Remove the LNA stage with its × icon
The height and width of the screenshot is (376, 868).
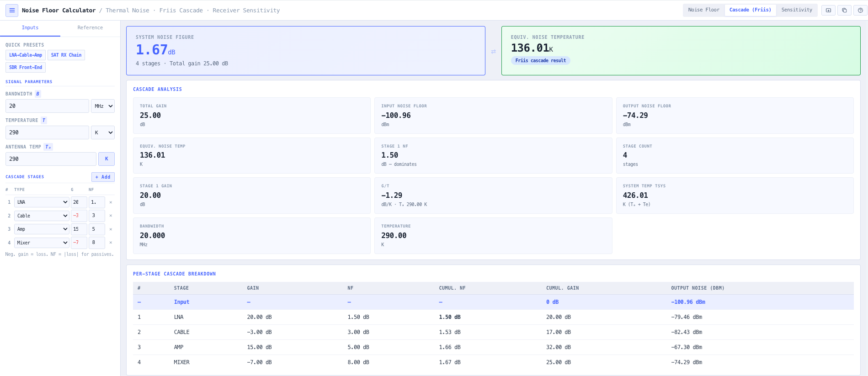[x=111, y=202]
